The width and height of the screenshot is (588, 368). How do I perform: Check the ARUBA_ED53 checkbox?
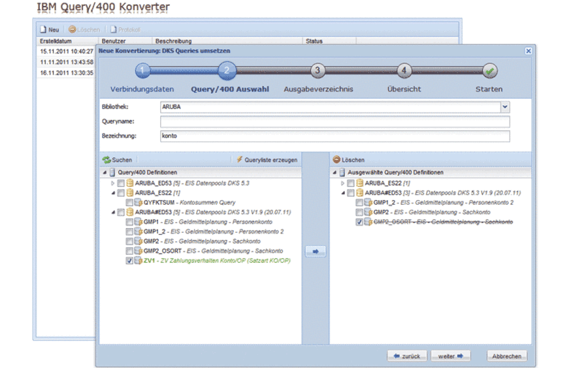[121, 184]
